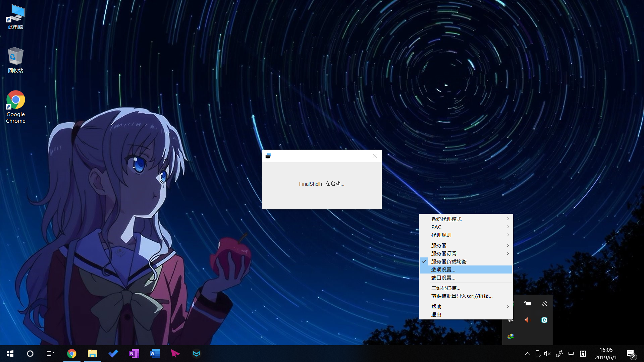This screenshot has width=644, height=362.
Task: Choose 端口设置... in the context menu
Action: (466, 278)
